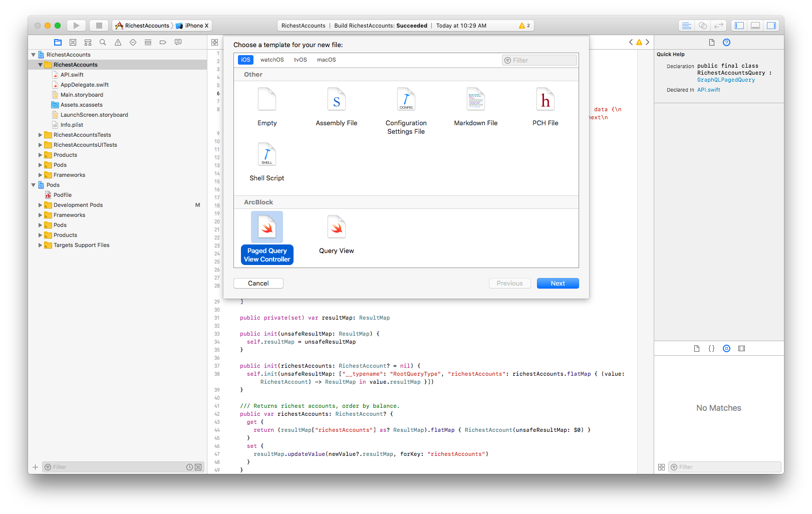Image resolution: width=812 pixels, height=514 pixels.
Task: Open the Debug navigator icon
Action: [148, 43]
